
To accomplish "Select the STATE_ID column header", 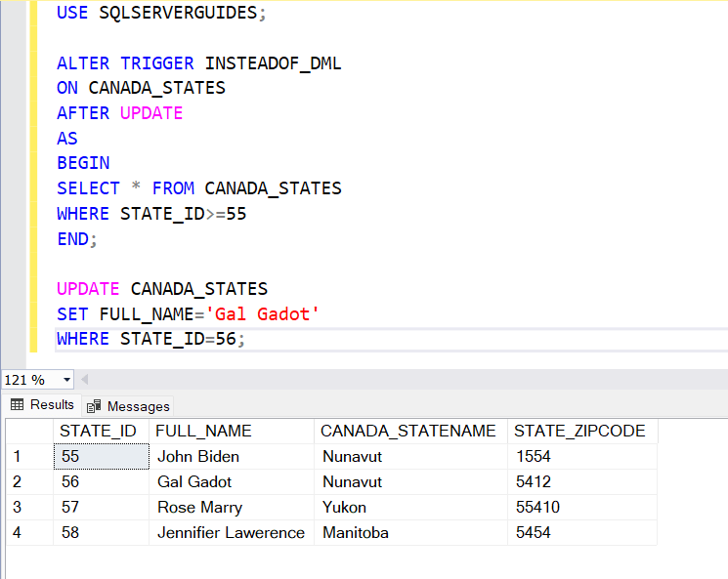I will pos(101,431).
